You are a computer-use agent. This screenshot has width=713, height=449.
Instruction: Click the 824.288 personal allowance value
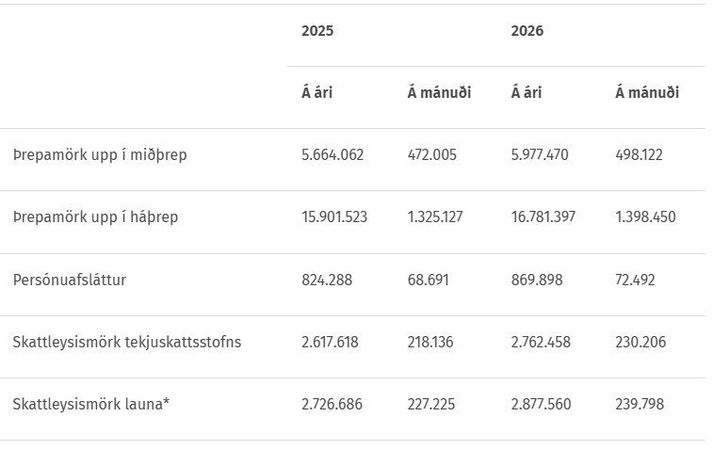(325, 280)
